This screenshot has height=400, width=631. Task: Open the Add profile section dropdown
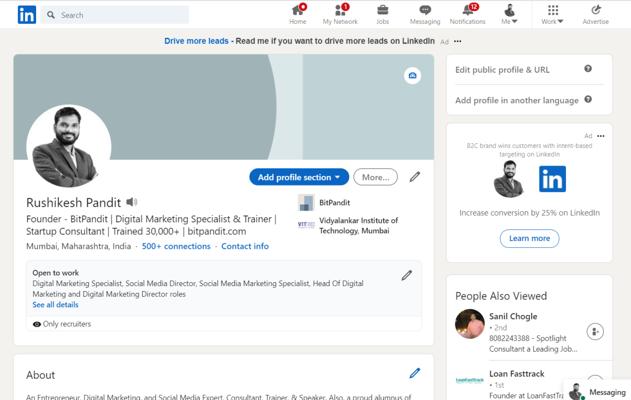tap(299, 177)
